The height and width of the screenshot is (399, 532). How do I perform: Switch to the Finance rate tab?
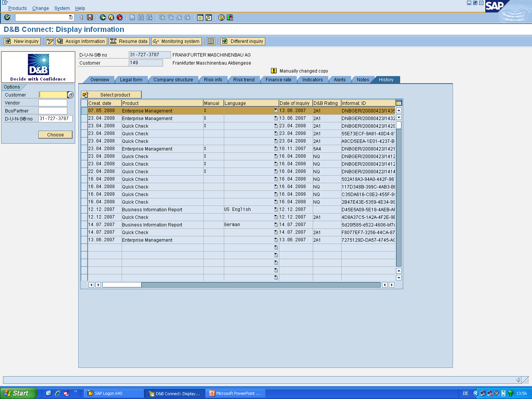[279, 80]
